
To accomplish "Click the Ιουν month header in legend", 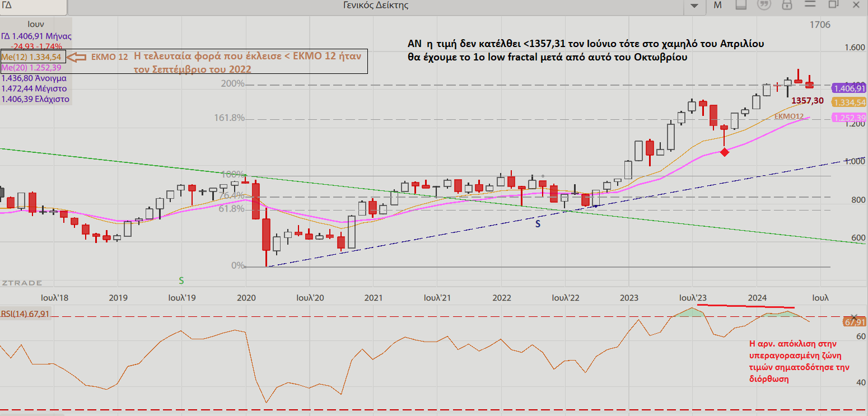I will (36, 25).
